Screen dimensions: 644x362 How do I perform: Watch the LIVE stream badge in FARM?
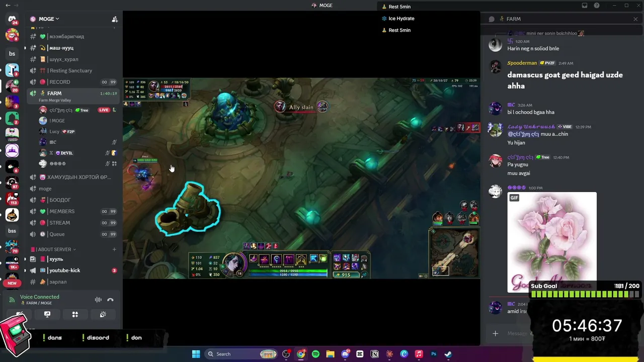point(104,110)
